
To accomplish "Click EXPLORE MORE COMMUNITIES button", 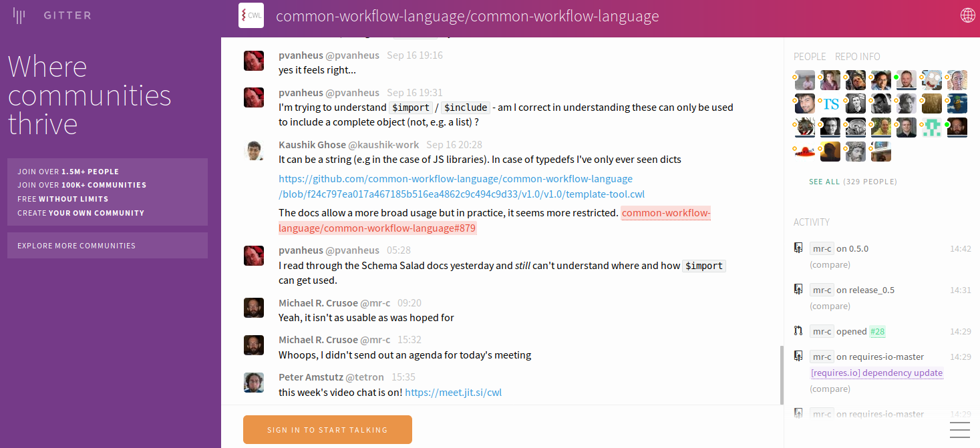I will pos(108,246).
